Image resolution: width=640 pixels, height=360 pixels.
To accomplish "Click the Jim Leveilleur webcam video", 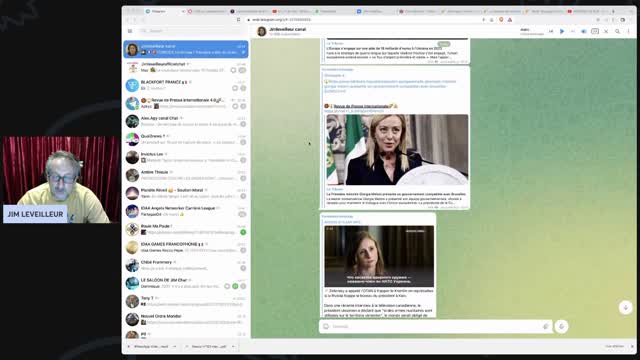I will pos(61,180).
